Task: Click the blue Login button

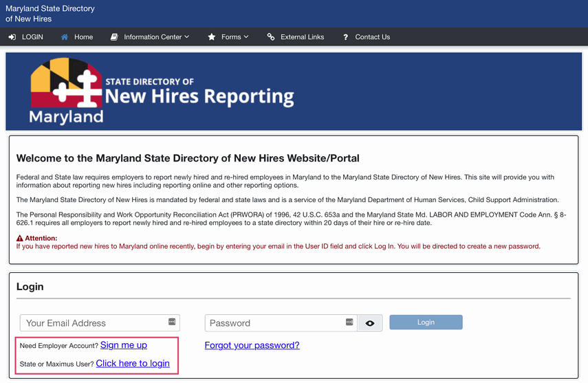Action: [x=426, y=322]
